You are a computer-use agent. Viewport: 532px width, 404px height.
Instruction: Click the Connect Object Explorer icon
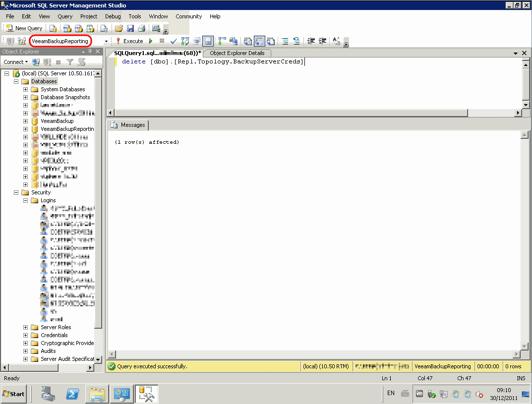[x=36, y=62]
